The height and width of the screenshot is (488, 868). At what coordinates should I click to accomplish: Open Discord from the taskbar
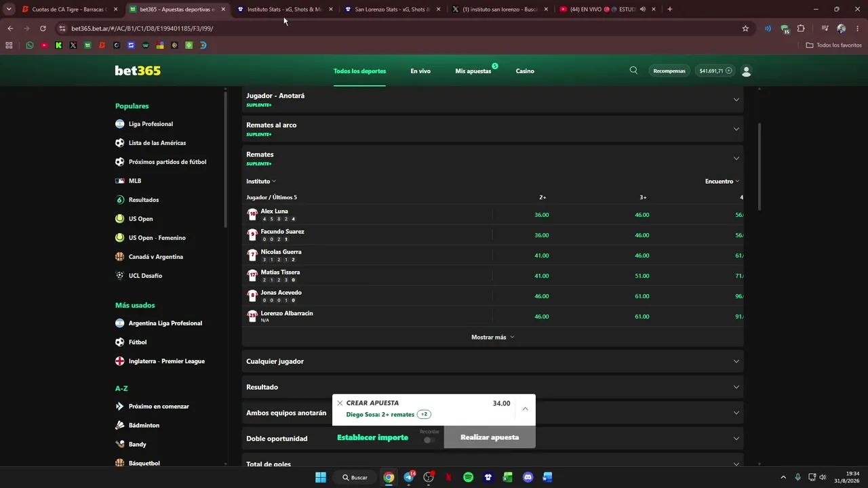coord(528,477)
